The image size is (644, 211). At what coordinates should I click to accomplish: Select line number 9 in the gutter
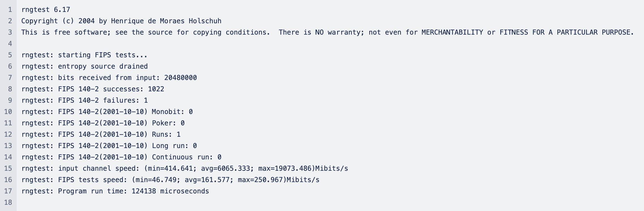click(10, 100)
